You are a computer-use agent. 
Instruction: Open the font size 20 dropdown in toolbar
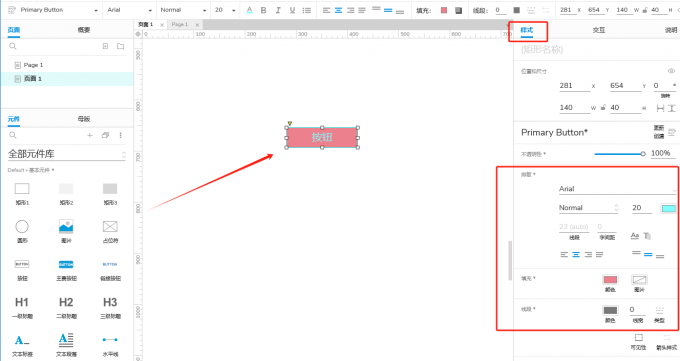coord(225,10)
